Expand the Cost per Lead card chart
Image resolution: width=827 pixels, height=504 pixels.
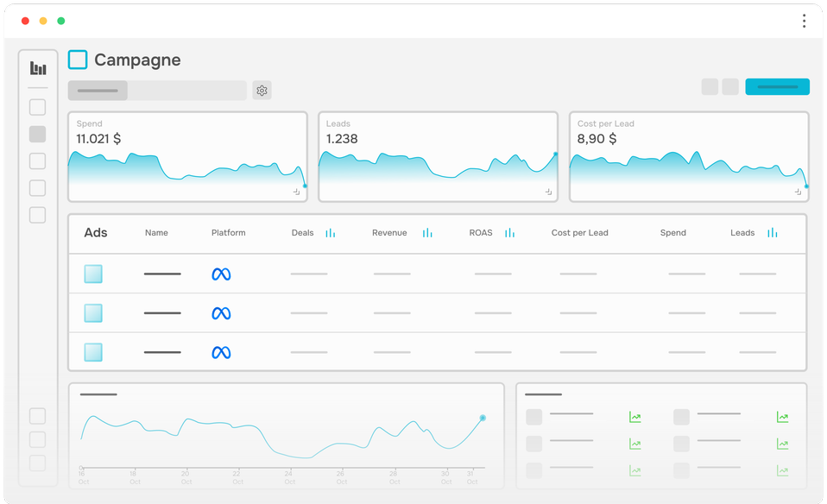pyautogui.click(x=799, y=192)
